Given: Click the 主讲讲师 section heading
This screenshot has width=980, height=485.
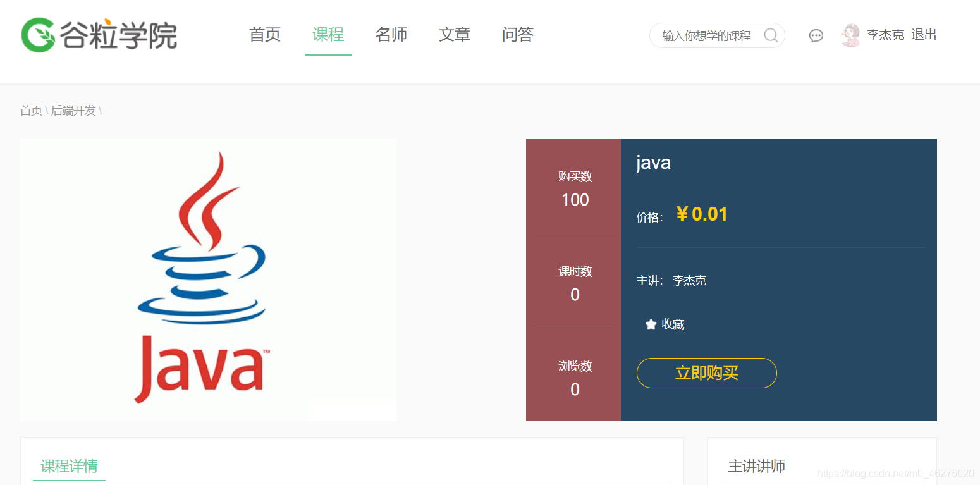Looking at the screenshot, I should [756, 467].
